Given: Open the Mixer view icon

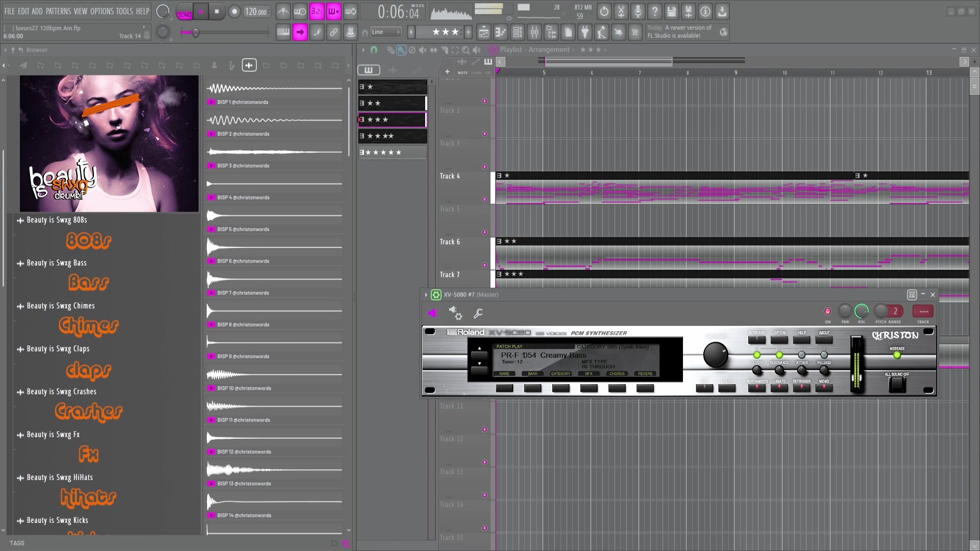Looking at the screenshot, I should [534, 32].
